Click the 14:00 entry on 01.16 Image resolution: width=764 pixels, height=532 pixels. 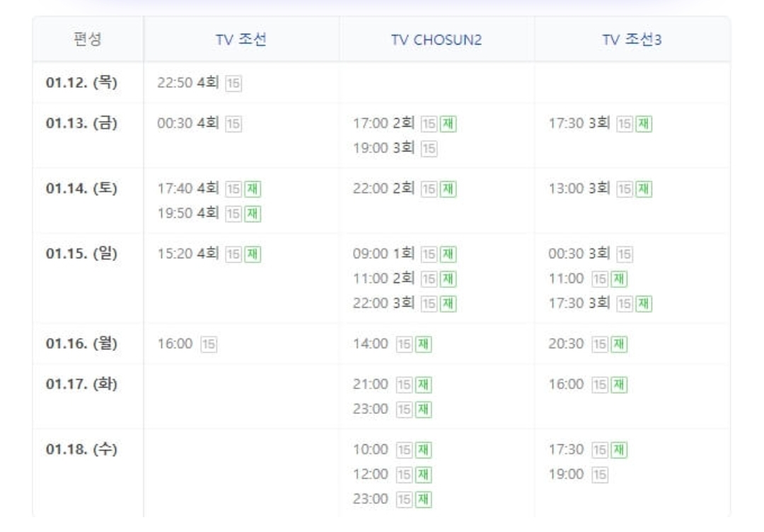[370, 344]
